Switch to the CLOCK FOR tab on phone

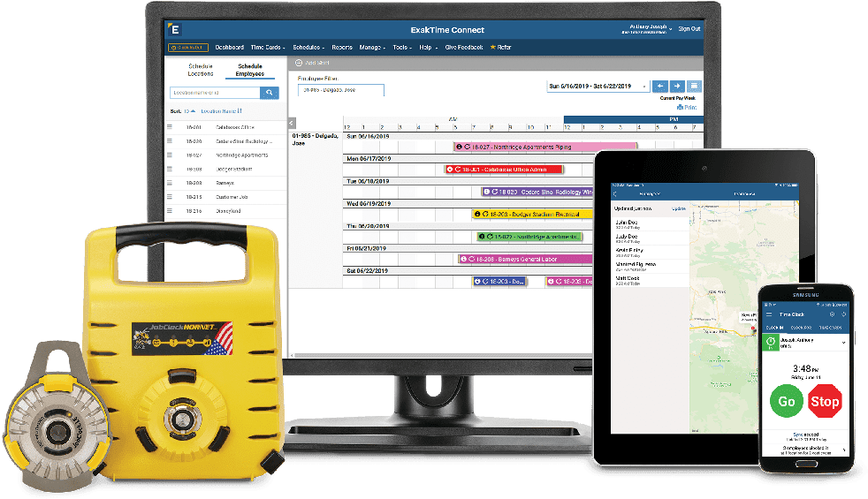(801, 328)
